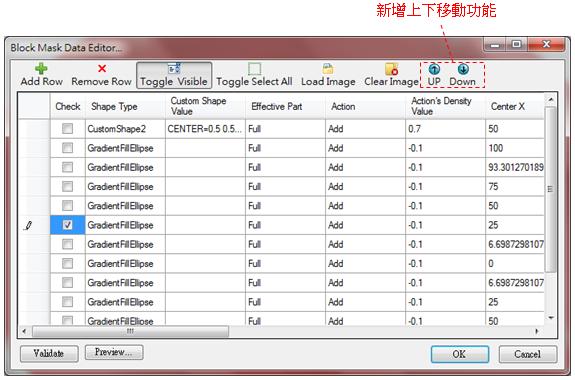This screenshot has height=380, width=575.
Task: Check the CustomShape2 row checkbox
Action: click(x=67, y=129)
